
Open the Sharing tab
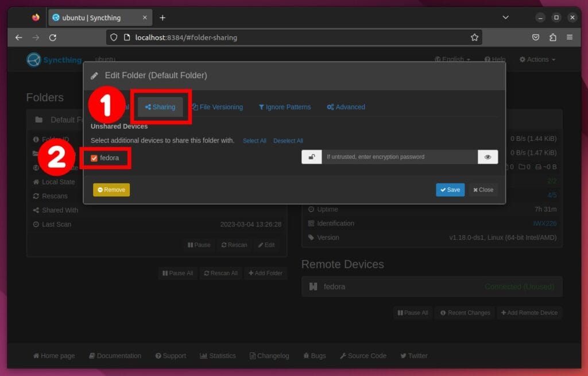point(160,107)
